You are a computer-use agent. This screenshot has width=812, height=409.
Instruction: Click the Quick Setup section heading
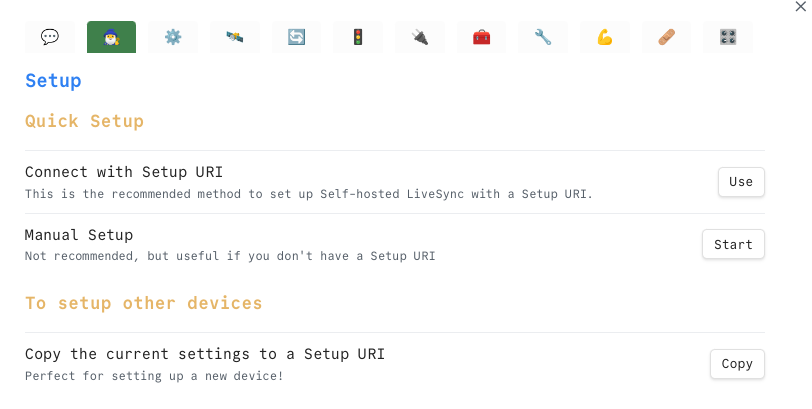pyautogui.click(x=84, y=121)
